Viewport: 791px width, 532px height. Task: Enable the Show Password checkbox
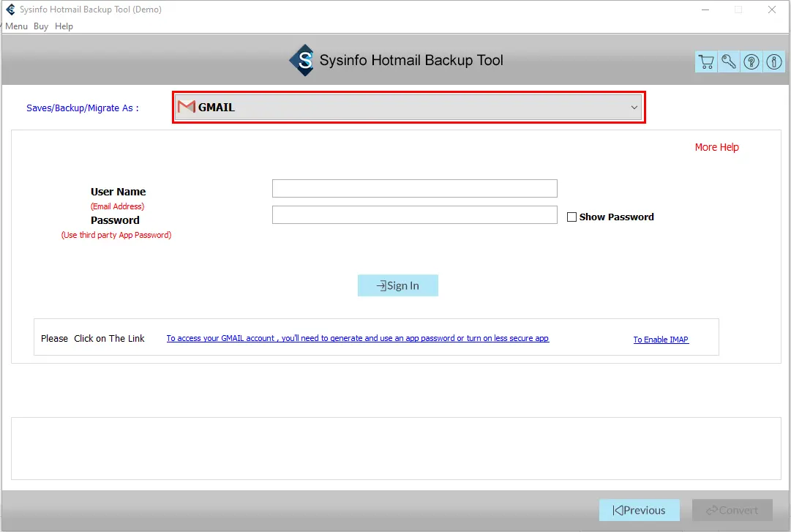point(571,217)
